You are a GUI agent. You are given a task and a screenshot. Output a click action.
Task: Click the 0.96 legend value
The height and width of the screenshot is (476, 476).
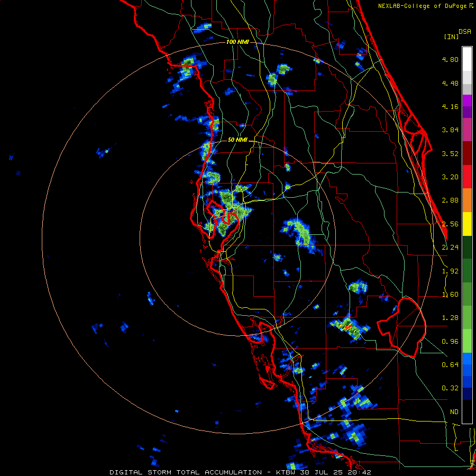450,342
